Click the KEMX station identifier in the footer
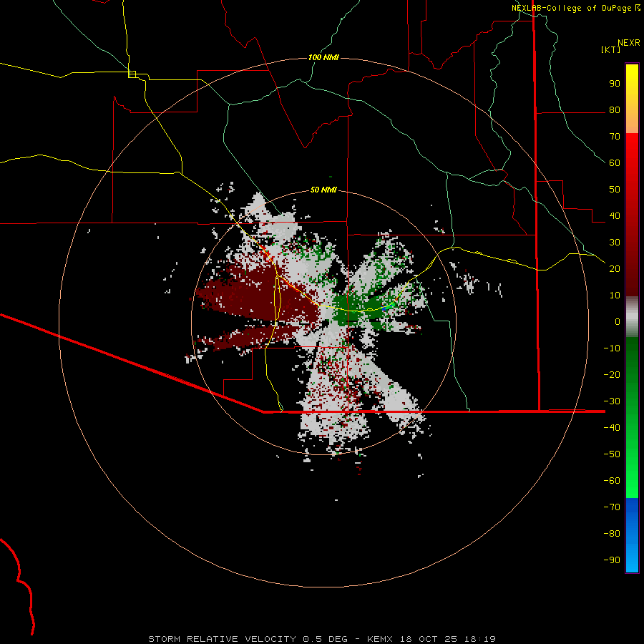 point(380,639)
